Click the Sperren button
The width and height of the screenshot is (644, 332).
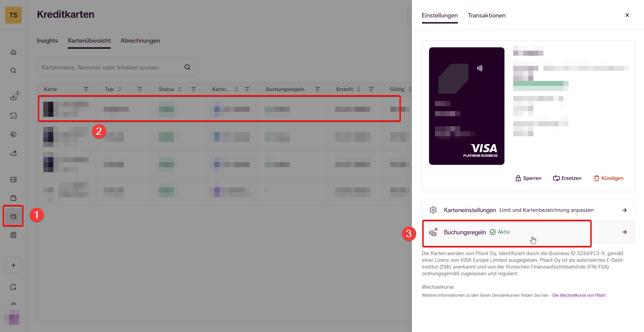(x=528, y=178)
